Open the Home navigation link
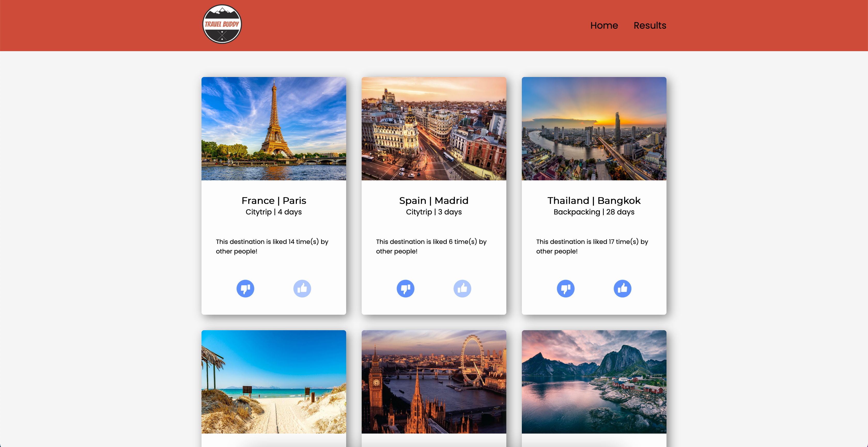The image size is (868, 447). pos(604,26)
